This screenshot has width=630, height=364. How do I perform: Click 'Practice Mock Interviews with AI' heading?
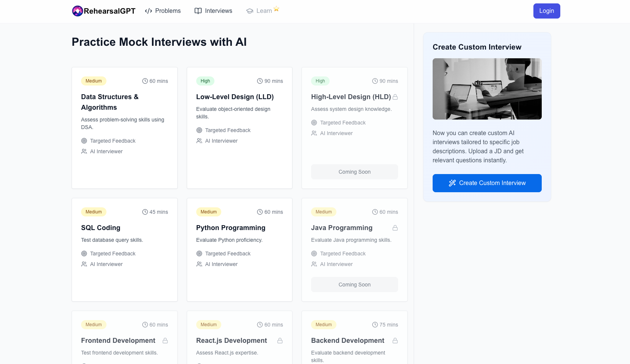tap(159, 42)
